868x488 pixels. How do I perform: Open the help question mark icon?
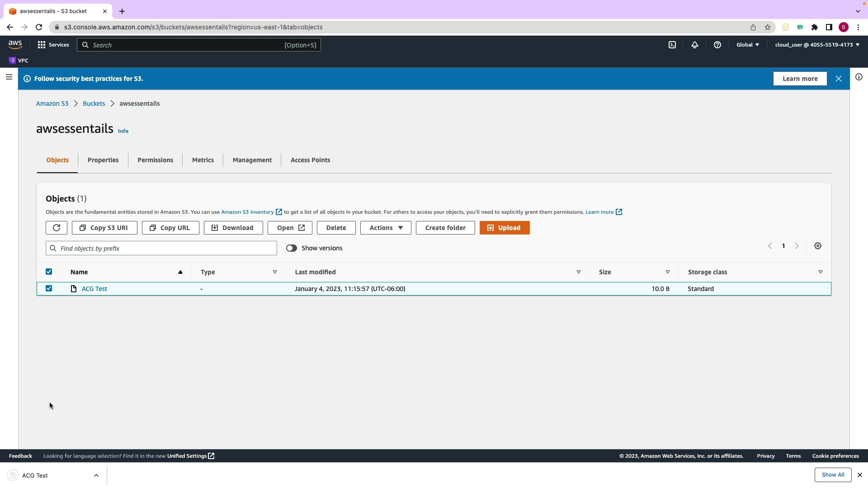coord(717,45)
